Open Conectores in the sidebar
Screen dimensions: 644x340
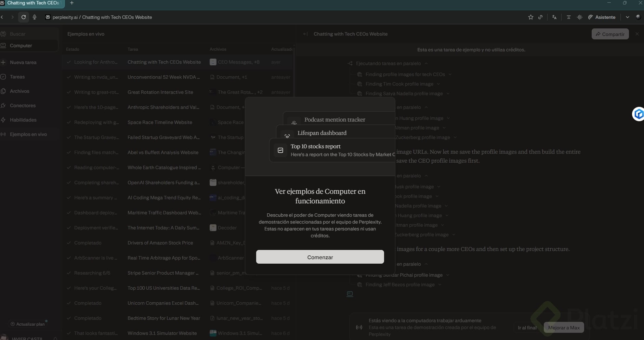(x=29, y=105)
